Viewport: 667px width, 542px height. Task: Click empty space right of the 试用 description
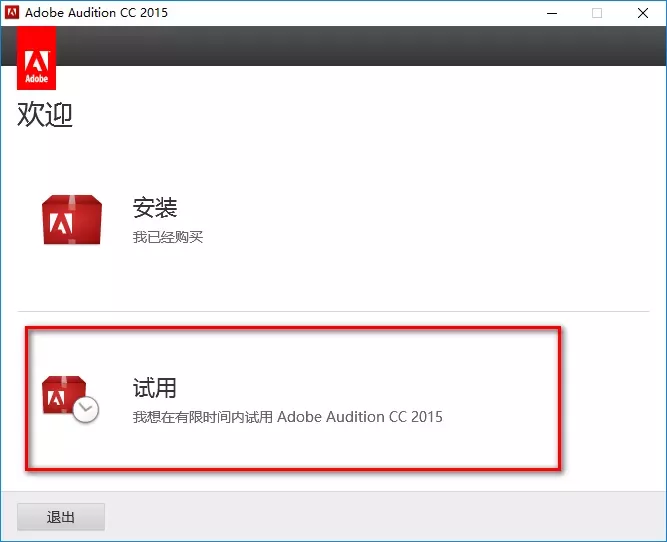coord(500,416)
